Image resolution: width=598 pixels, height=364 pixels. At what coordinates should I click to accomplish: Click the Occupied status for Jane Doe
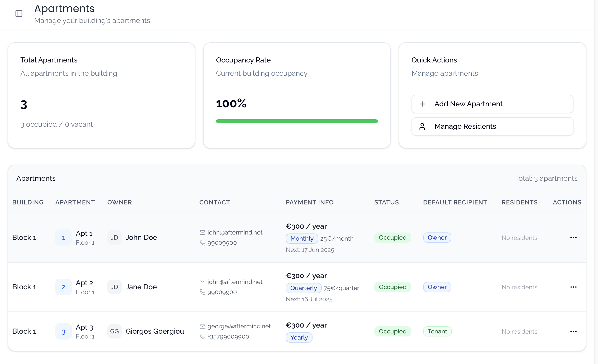[x=392, y=287]
